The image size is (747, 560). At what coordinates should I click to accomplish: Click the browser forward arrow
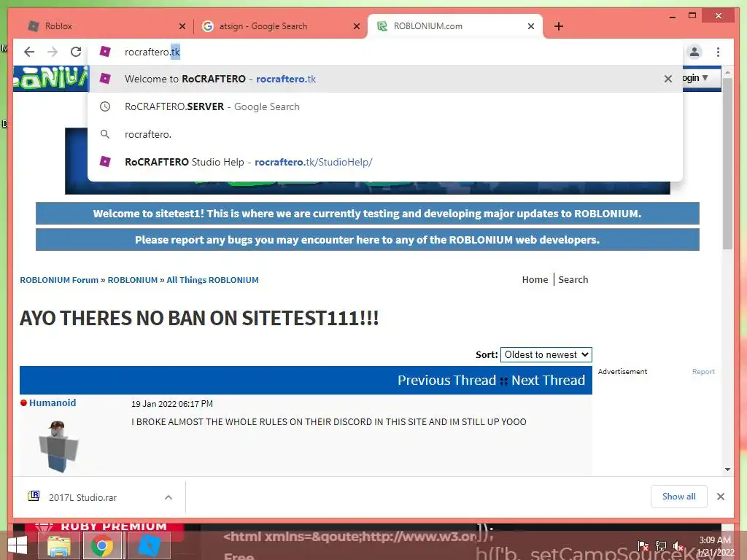53,52
